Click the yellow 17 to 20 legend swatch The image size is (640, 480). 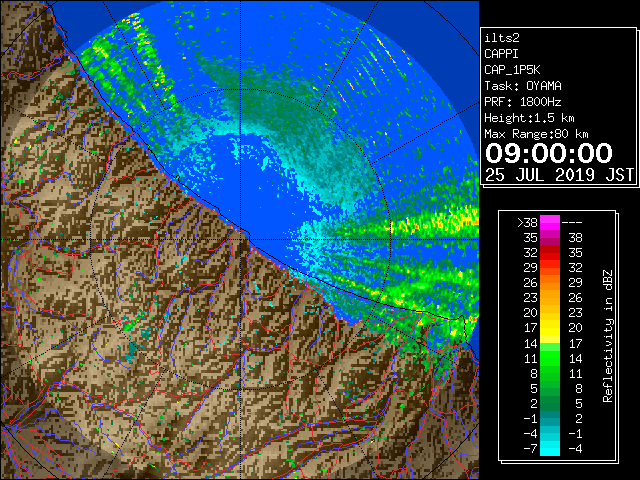click(x=550, y=328)
